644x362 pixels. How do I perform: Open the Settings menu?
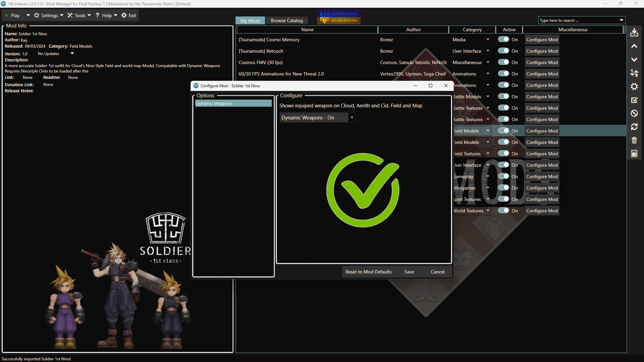49,15
